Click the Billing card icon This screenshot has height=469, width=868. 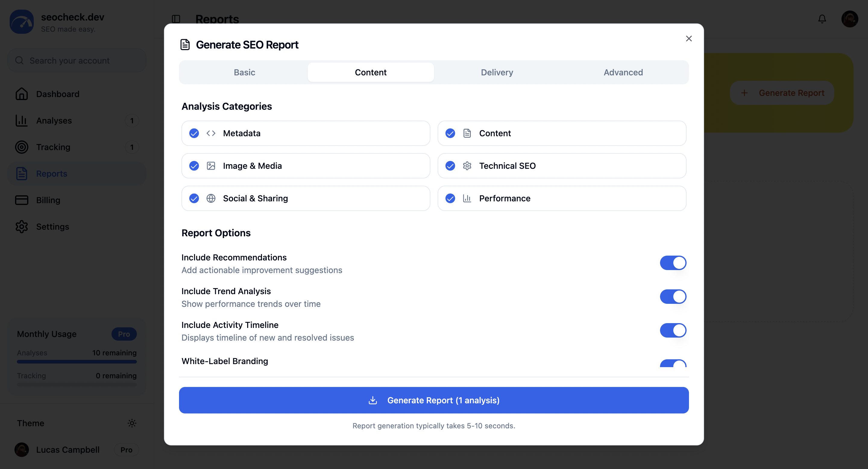(x=22, y=200)
